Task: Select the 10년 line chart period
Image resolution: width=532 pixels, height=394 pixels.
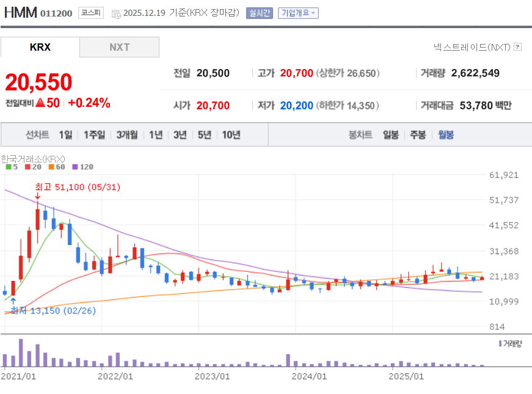Action: [x=231, y=135]
